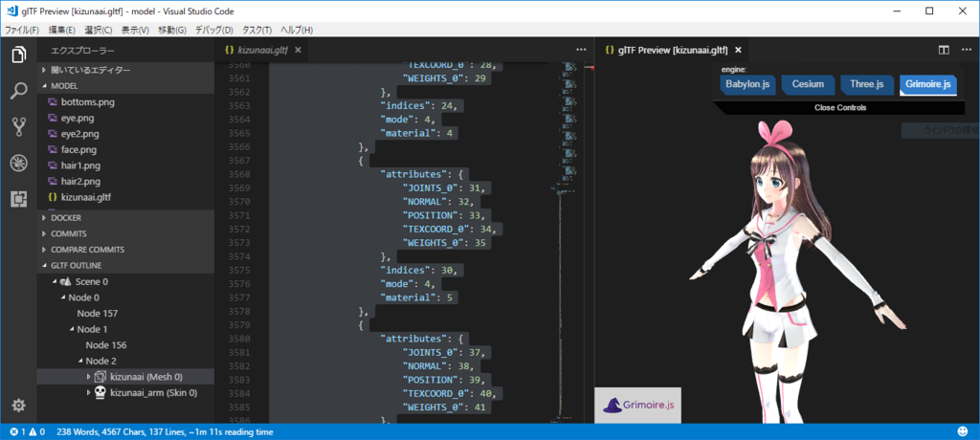Open the 選択(C) menu
Screen dimensions: 980x440
click(x=99, y=30)
